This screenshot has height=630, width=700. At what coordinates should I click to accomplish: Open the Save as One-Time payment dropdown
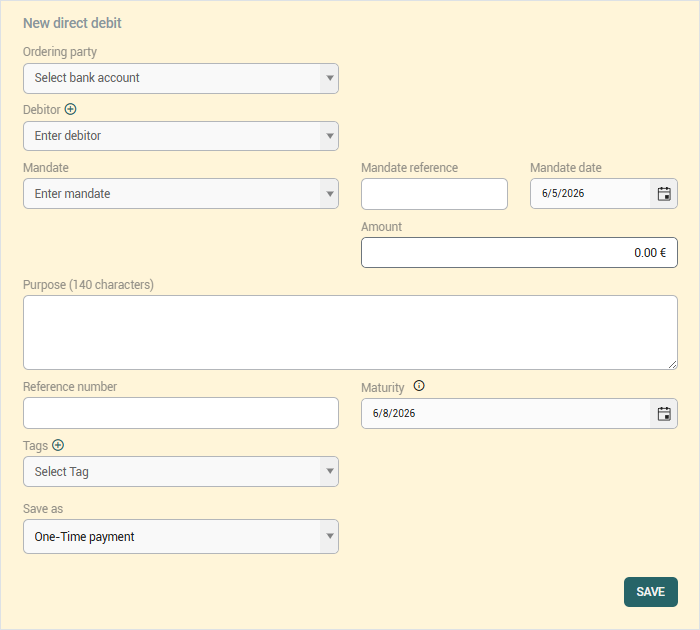click(x=181, y=536)
